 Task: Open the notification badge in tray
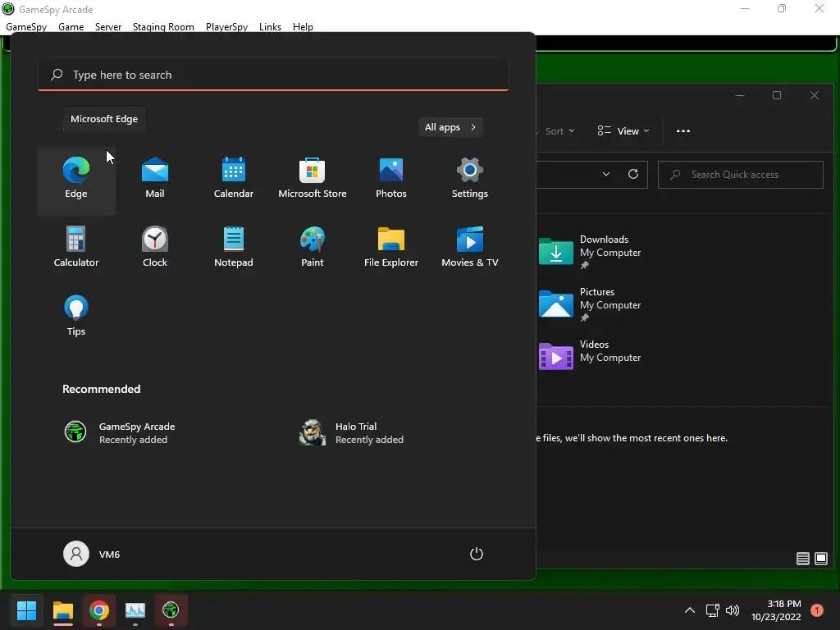coord(816,609)
